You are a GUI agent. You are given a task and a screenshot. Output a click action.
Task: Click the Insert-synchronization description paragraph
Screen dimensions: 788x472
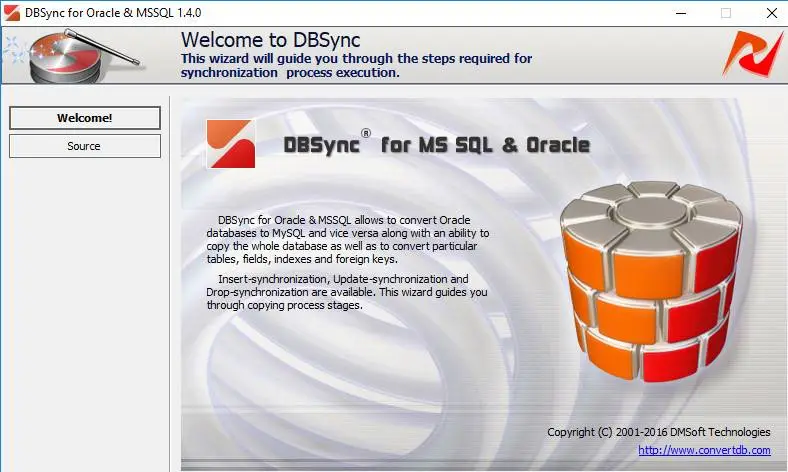pos(347,292)
